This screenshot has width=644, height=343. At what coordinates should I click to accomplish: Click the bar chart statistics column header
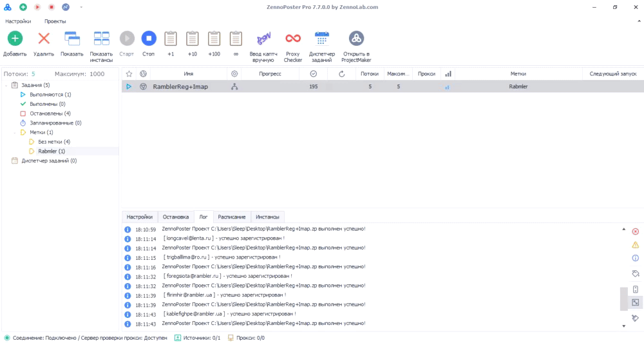[448, 73]
